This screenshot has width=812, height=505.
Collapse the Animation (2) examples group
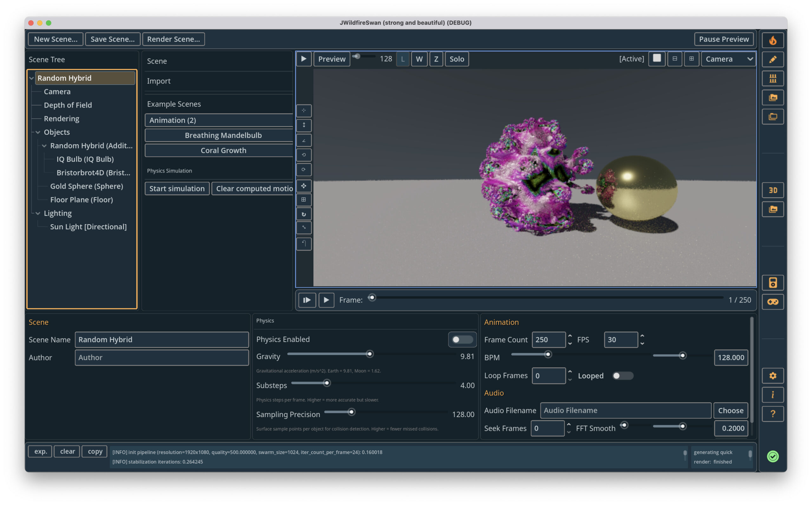pyautogui.click(x=219, y=120)
